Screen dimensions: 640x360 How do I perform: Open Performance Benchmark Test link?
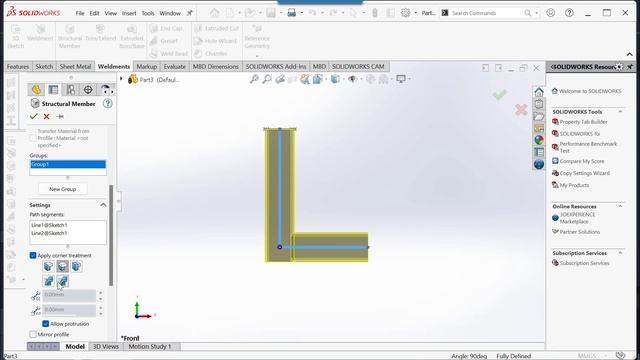[x=588, y=147]
